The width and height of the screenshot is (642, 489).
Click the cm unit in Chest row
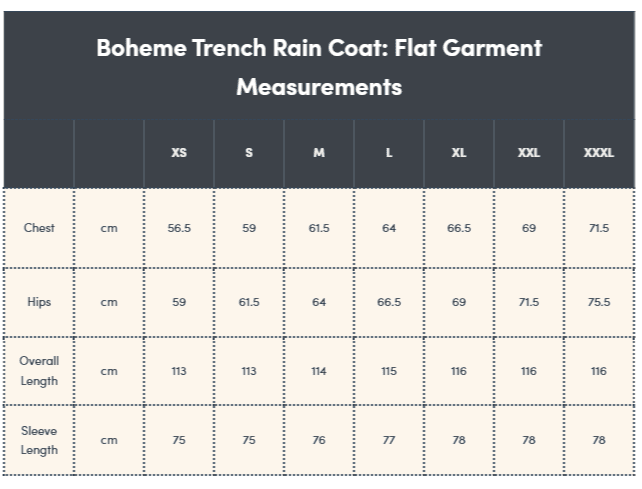(x=109, y=228)
